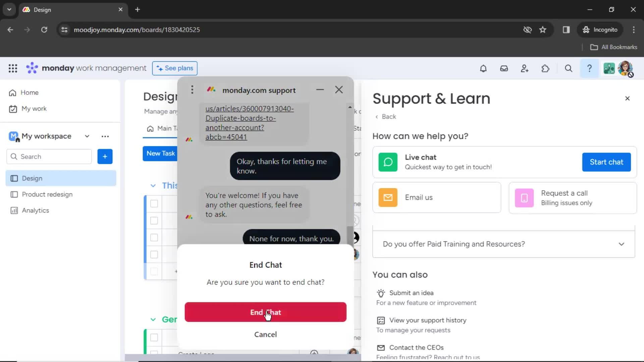
Task: Open the apps marketplace puzzle icon
Action: pyautogui.click(x=545, y=68)
